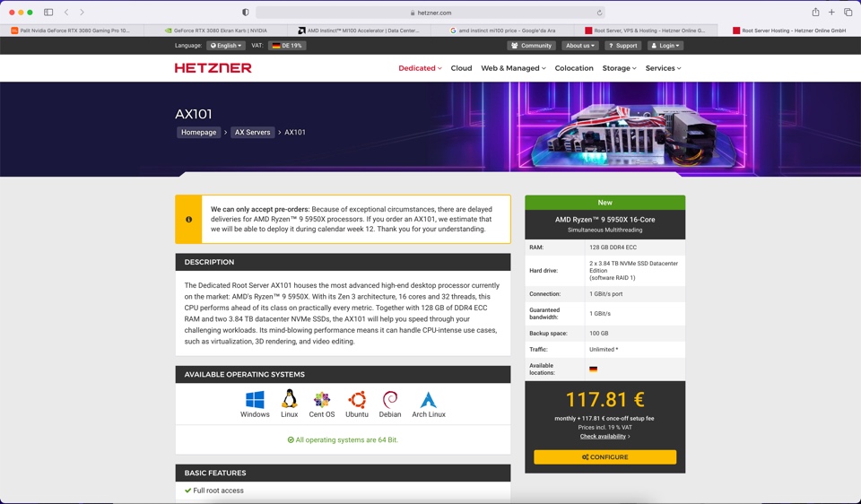Image resolution: width=861 pixels, height=504 pixels.
Task: Select the Windows operating system icon
Action: tap(255, 400)
